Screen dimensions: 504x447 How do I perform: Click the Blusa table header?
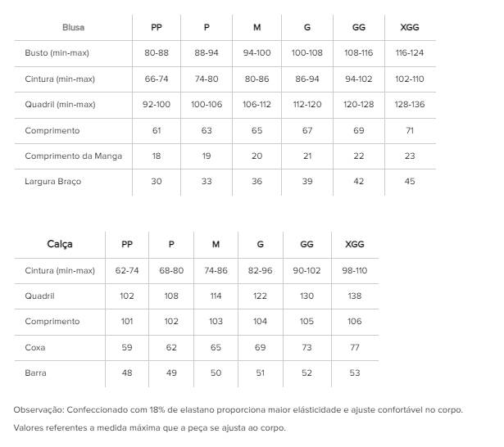pos(73,27)
